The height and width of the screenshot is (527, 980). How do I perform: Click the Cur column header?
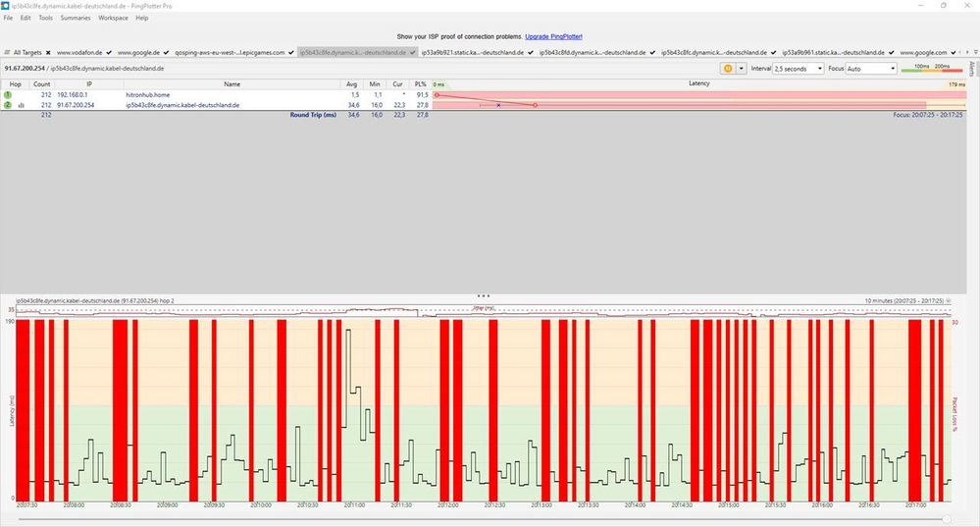point(397,83)
